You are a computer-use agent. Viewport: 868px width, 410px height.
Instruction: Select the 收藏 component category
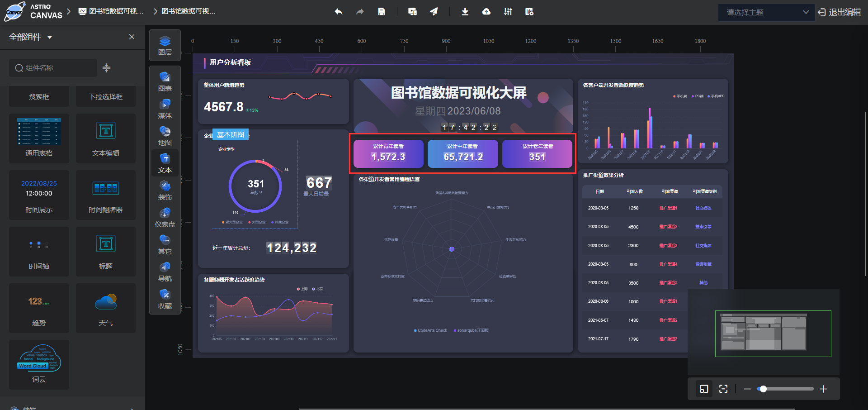pyautogui.click(x=165, y=299)
